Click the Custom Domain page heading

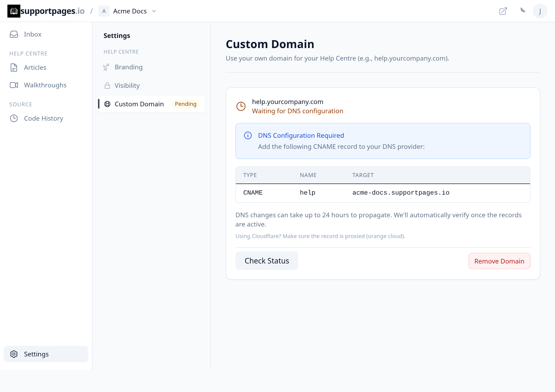tap(270, 44)
